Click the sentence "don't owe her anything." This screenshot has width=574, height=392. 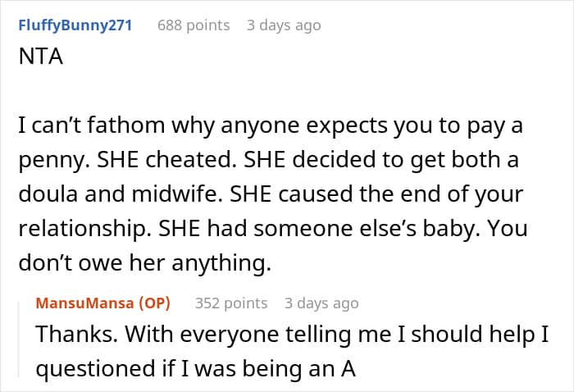coord(145,263)
